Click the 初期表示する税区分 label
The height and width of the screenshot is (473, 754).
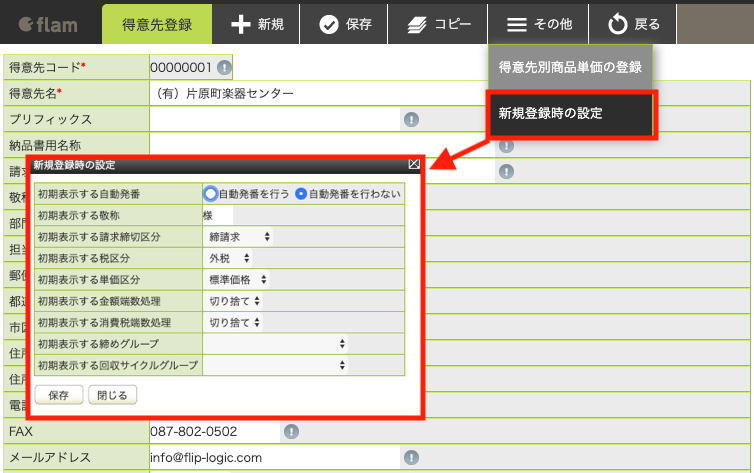[84, 258]
